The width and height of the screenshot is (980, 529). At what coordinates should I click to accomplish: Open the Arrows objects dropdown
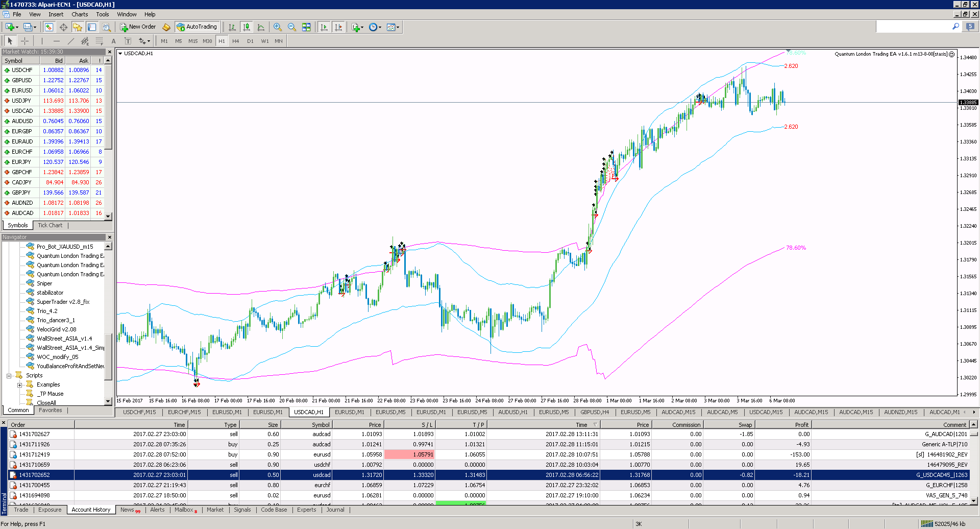click(144, 41)
